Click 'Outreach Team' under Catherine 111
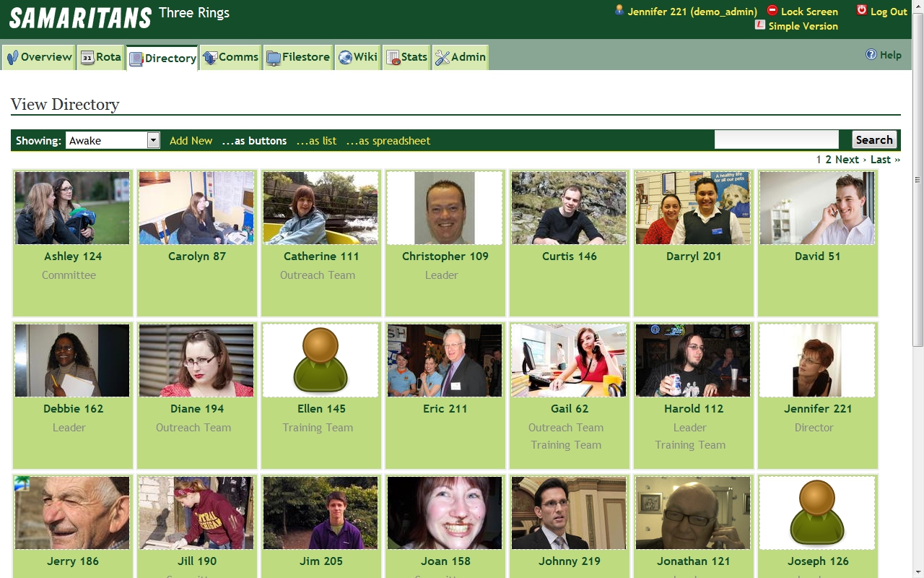The image size is (924, 578). [318, 275]
